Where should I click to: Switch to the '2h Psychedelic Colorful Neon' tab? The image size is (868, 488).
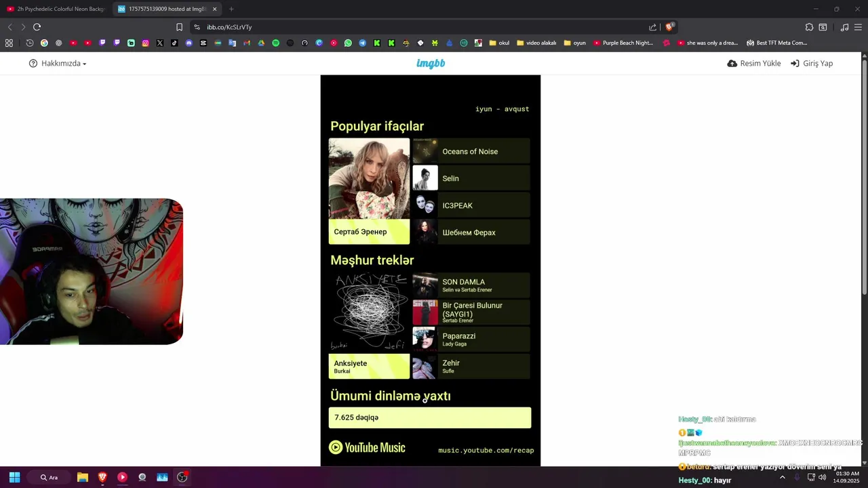pos(56,9)
